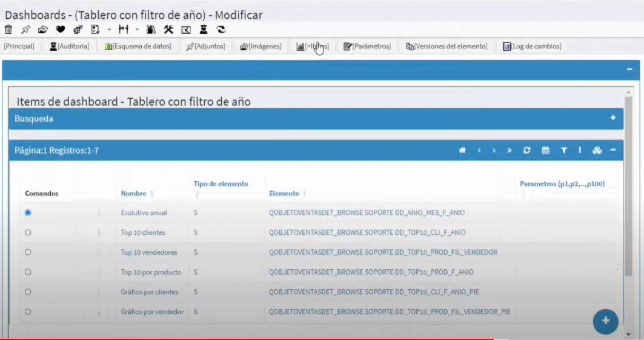Expand the Busqueda panel with plus
This screenshot has width=644, height=340.
(x=612, y=118)
